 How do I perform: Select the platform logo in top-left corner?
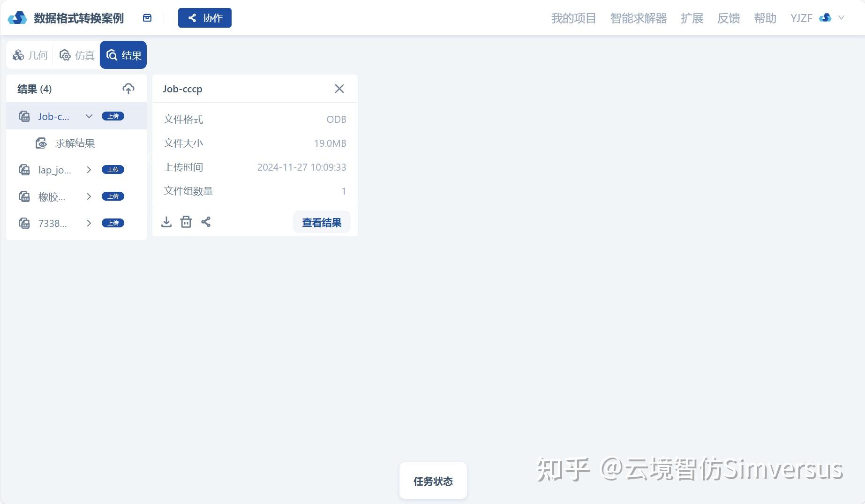pyautogui.click(x=17, y=17)
